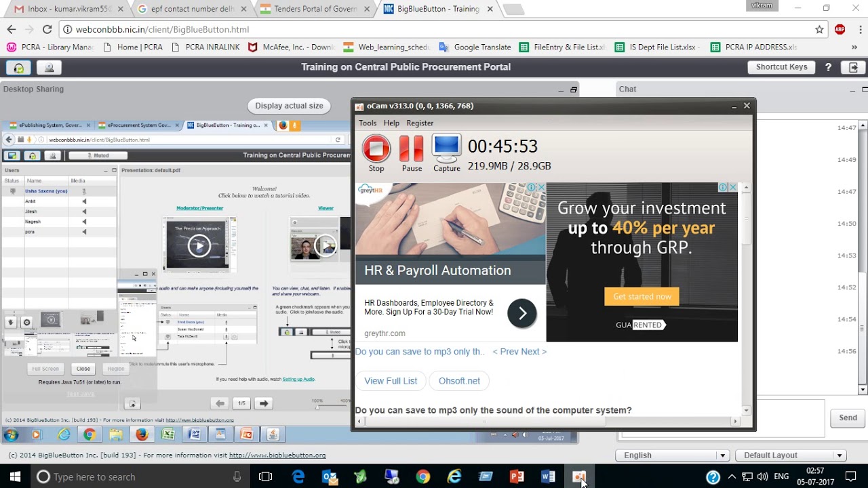Minimize the Desktop Sharing panel
The image size is (868, 488).
[561, 89]
